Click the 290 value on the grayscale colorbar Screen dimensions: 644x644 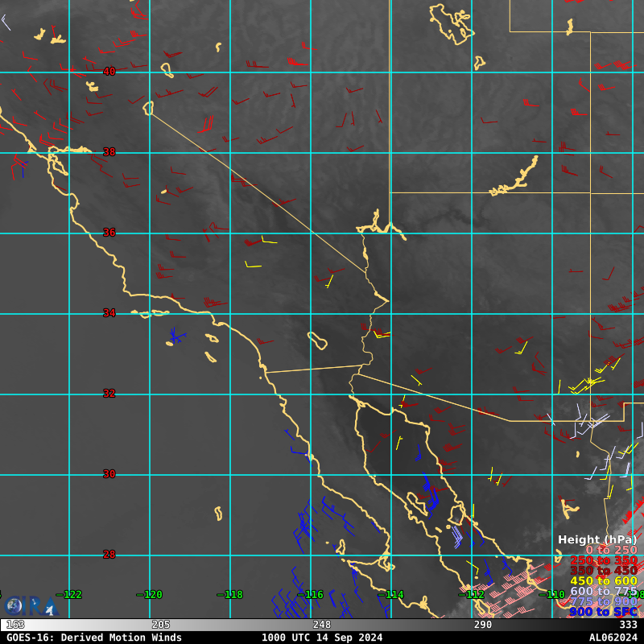[483, 625]
